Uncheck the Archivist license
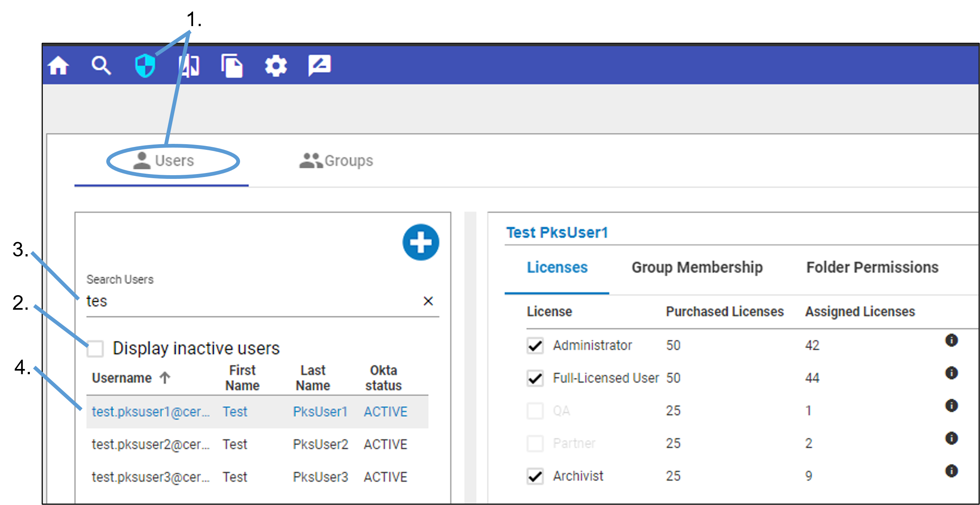Screen dimensions: 980x505 tap(535, 476)
